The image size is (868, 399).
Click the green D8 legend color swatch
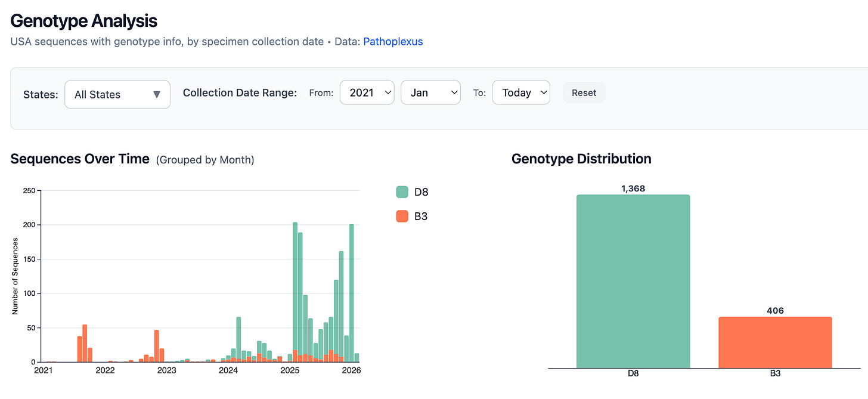point(402,192)
